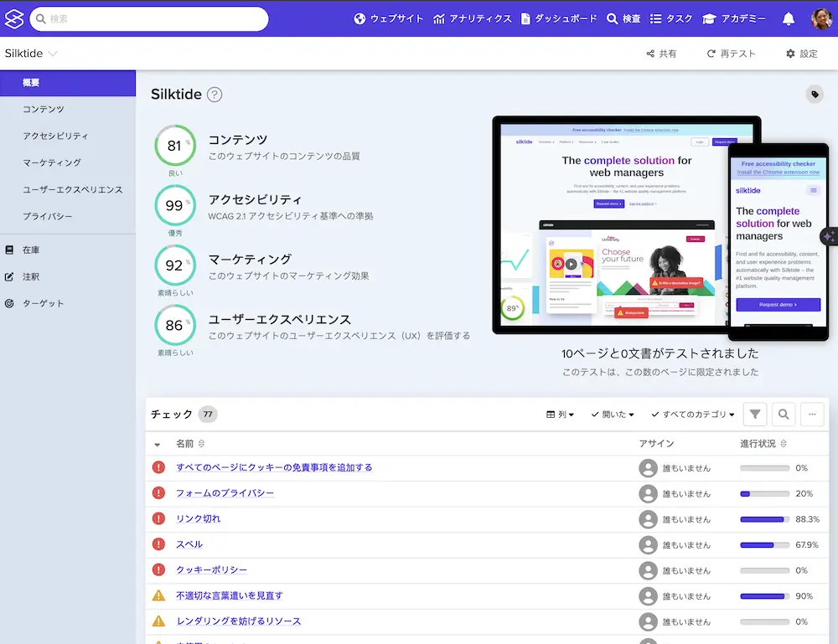Viewport: 838px width, 644px height.
Task: Click 誰もいません in フォームのプライバシー row
Action: 687,494
